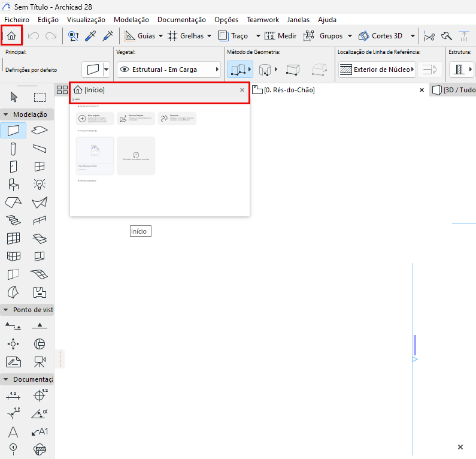Toggle the Grupos suspend groups icon
The width and height of the screenshot is (476, 459).
click(x=308, y=36)
